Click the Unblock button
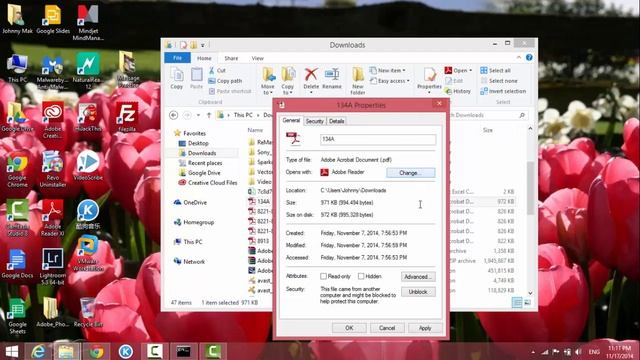Image resolution: width=640 pixels, height=360 pixels. (x=418, y=292)
